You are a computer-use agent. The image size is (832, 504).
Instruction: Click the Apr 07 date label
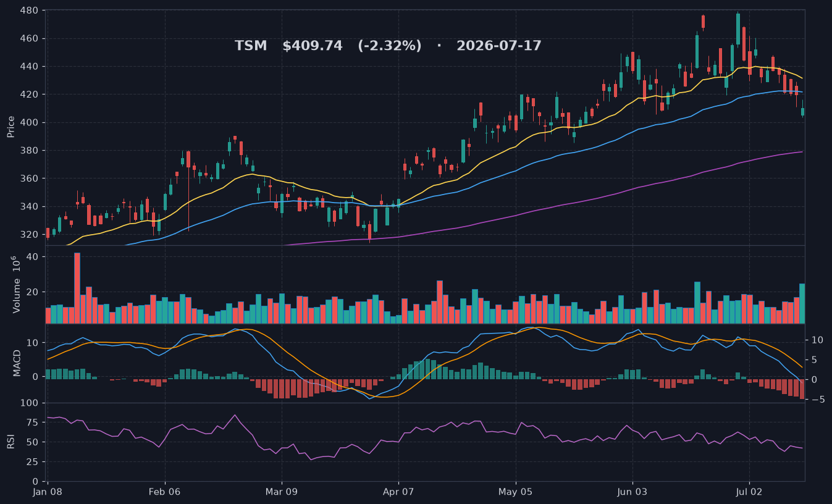[x=398, y=492]
